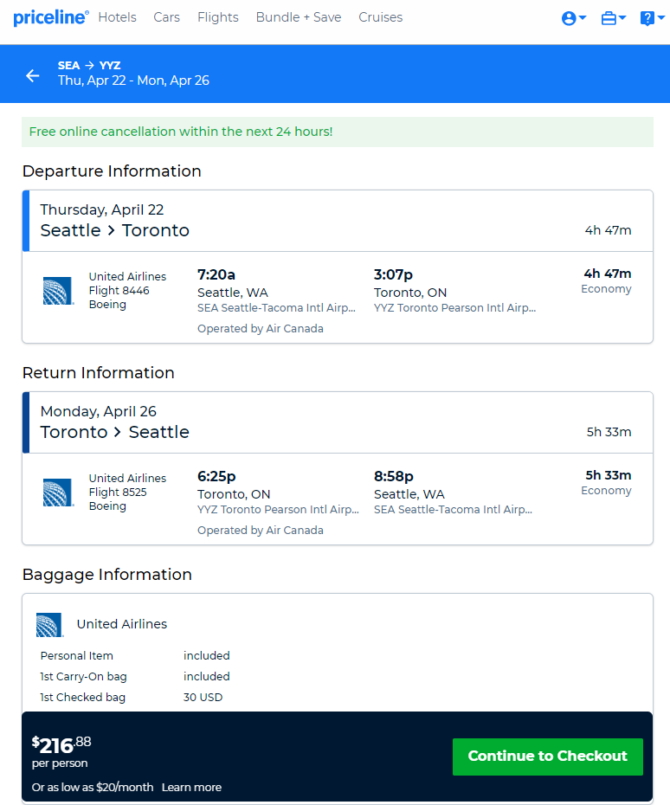Click the Flight 8525 label
Image resolution: width=670 pixels, height=805 pixels.
pyautogui.click(x=118, y=492)
